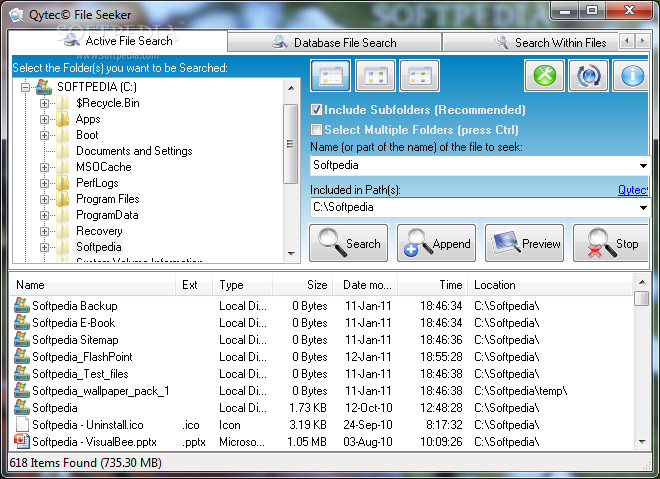Click the Softpedia - Uninstall.ico file icon

[22, 425]
